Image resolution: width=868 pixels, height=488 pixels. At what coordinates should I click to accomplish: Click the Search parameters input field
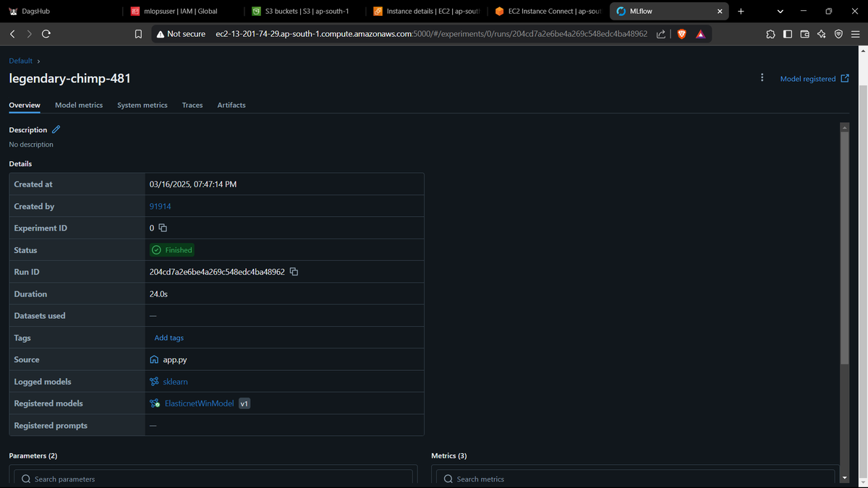[x=213, y=479]
